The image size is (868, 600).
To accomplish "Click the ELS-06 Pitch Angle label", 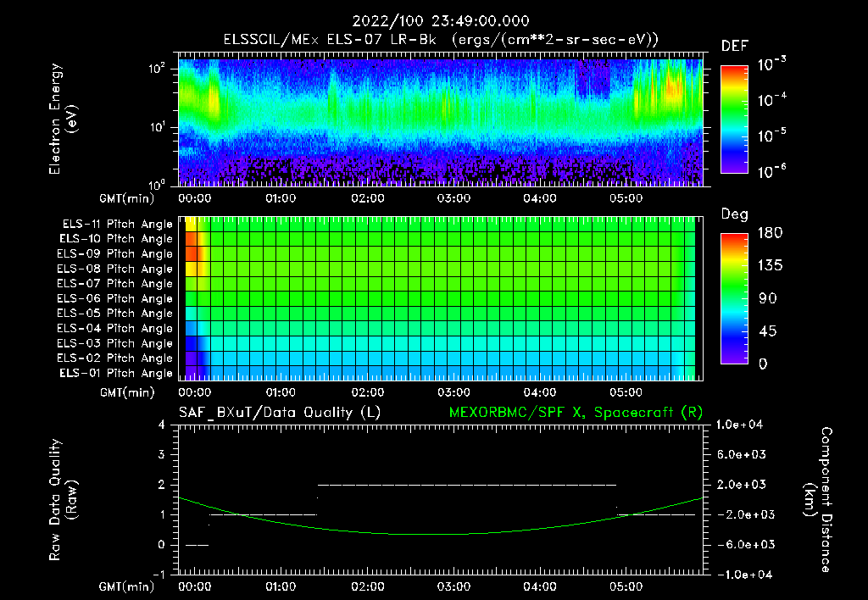I will tap(114, 298).
